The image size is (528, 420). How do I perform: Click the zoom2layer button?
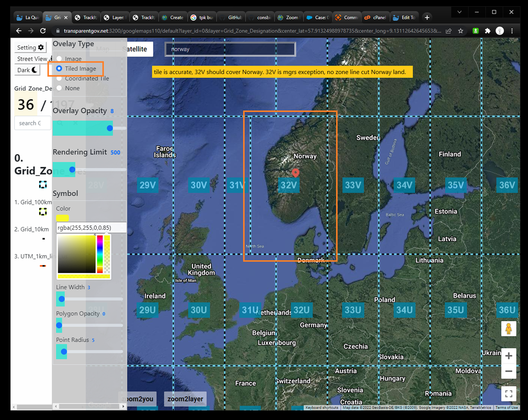[185, 399]
